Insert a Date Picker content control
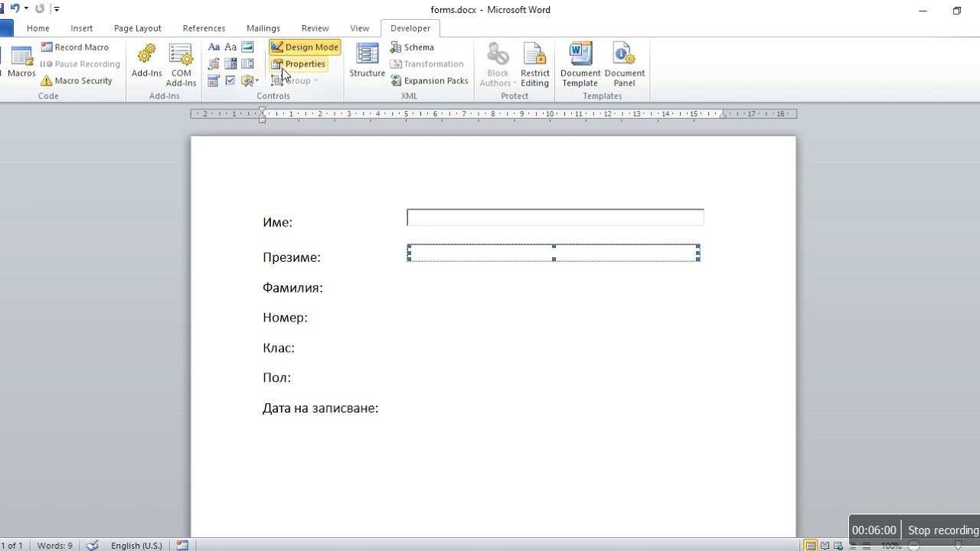980x551 pixels. pos(214,80)
